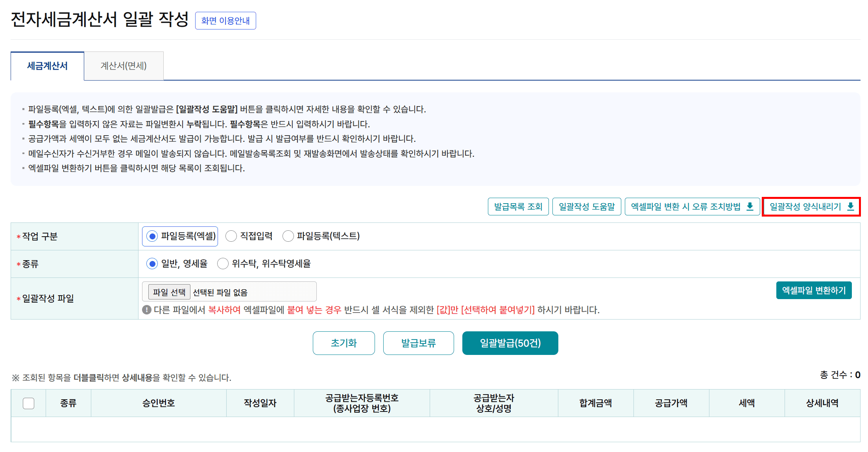This screenshot has height=452, width=868.
Task: Select 파일등록(텍스트) radio option
Action: (x=288, y=236)
